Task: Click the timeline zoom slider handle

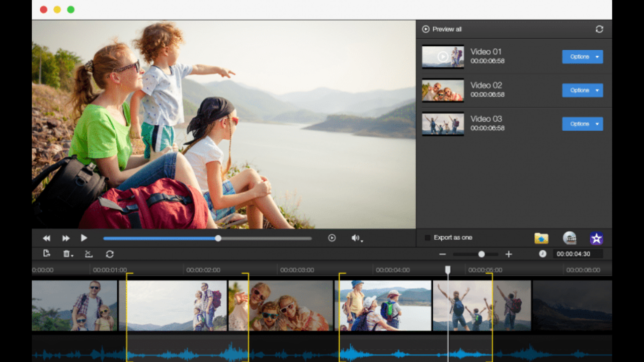Action: (481, 254)
